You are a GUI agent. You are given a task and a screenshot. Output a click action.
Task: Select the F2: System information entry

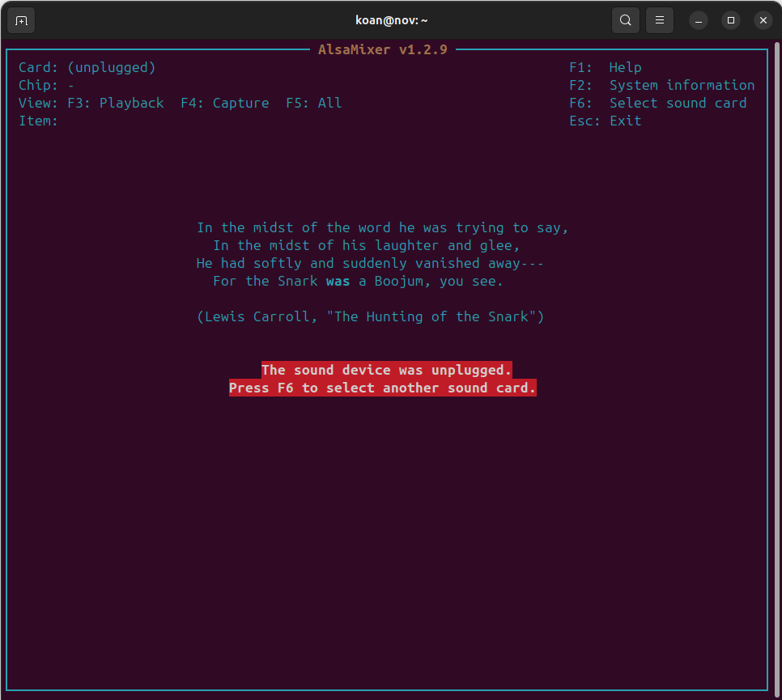coord(662,85)
